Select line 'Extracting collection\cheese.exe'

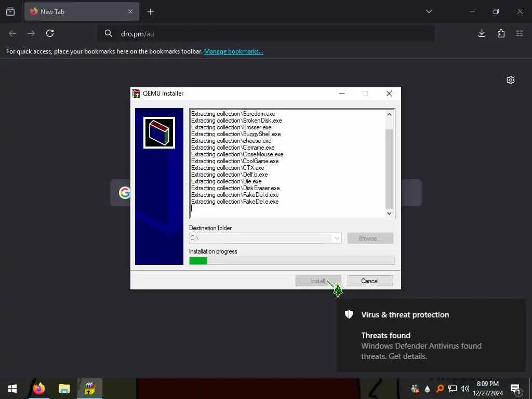point(231,141)
